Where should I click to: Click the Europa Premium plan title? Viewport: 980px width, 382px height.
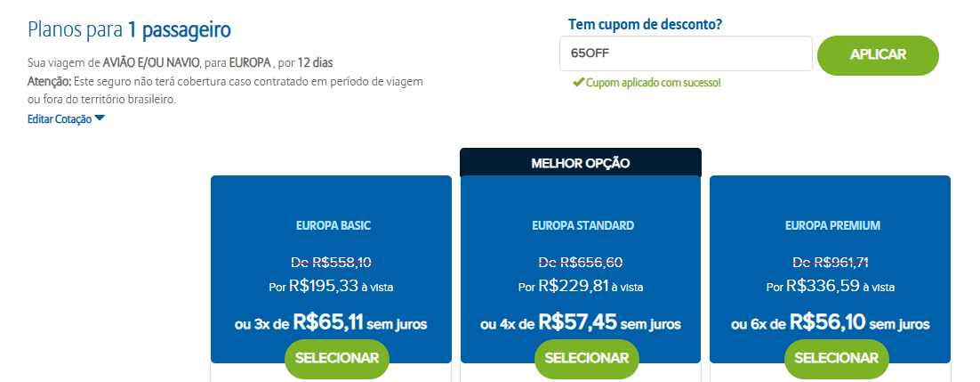pyautogui.click(x=832, y=225)
